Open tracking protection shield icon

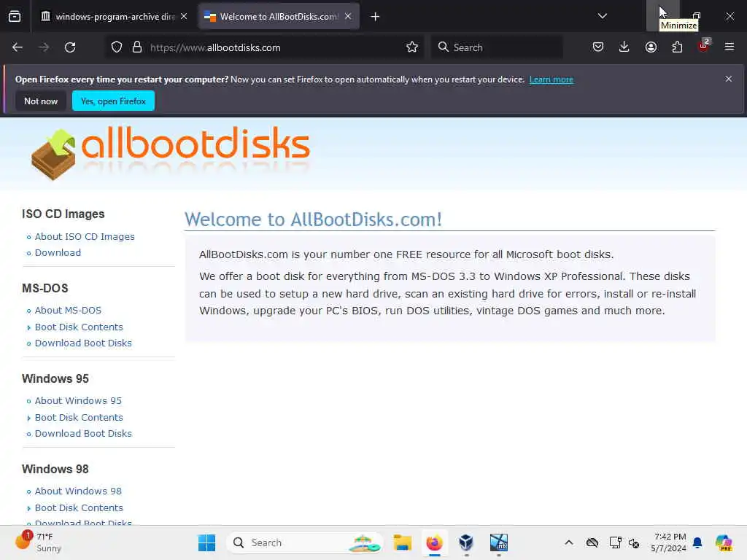[x=117, y=47]
